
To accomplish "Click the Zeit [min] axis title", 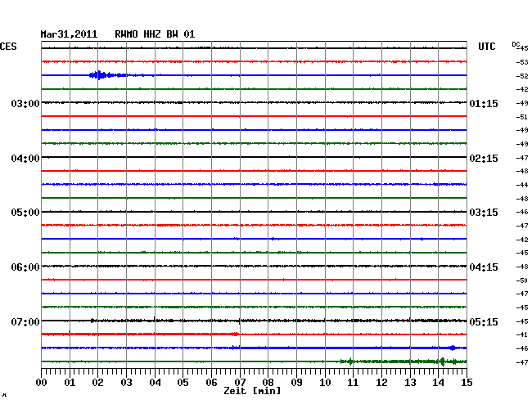I will pos(252,391).
